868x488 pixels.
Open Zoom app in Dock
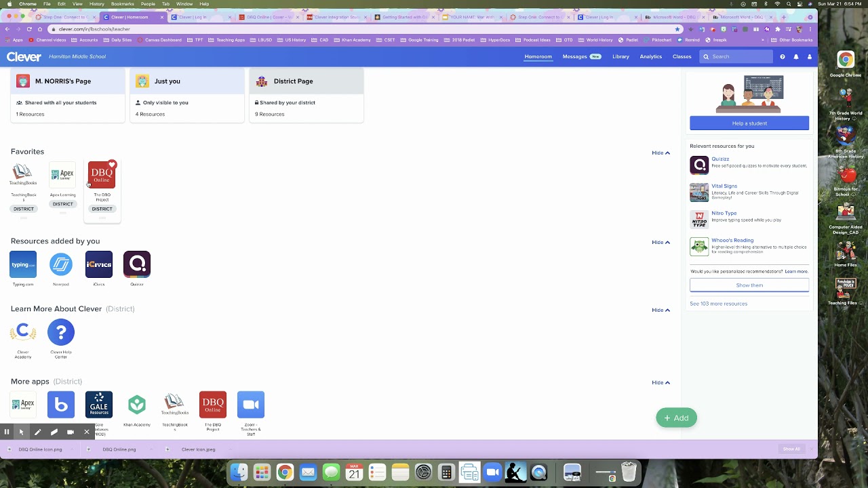click(x=492, y=472)
